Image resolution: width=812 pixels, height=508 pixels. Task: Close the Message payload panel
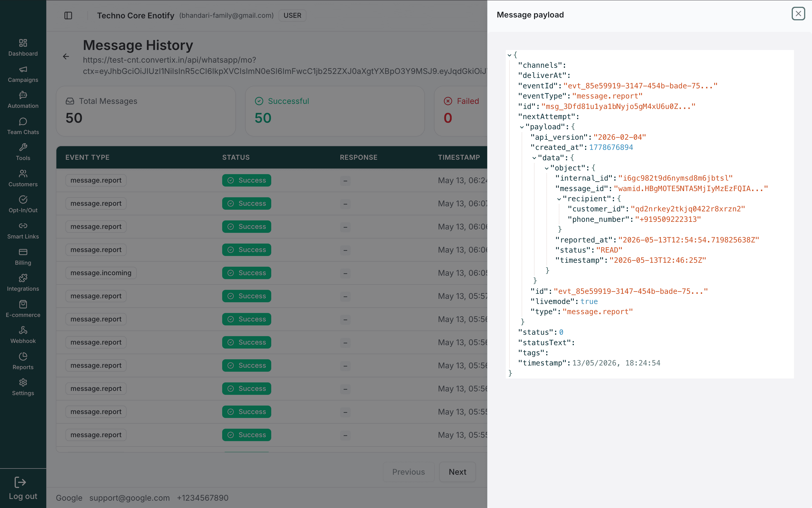(x=798, y=14)
